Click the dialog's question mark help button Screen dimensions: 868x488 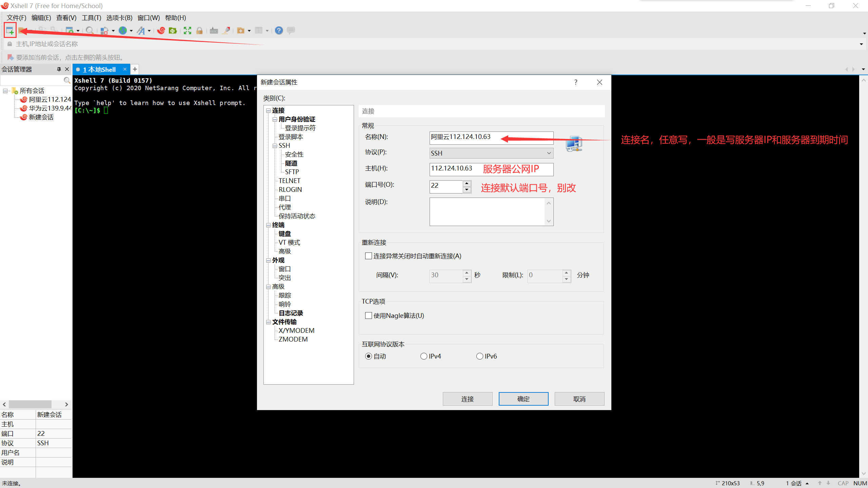576,82
